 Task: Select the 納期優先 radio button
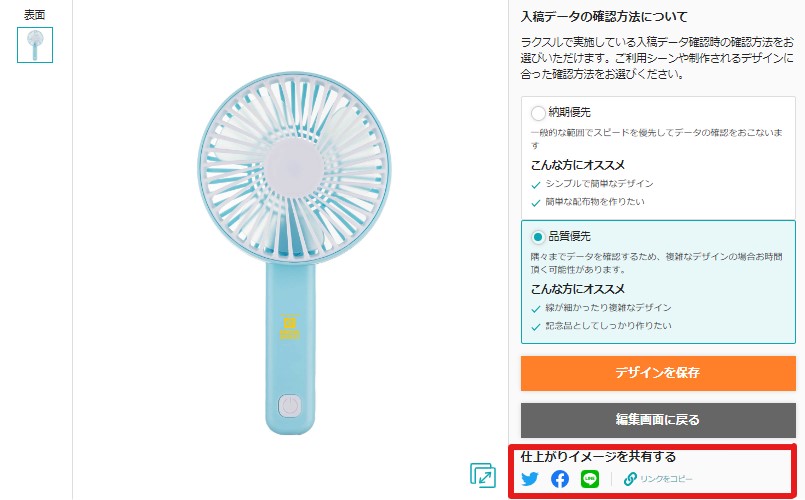[x=538, y=113]
